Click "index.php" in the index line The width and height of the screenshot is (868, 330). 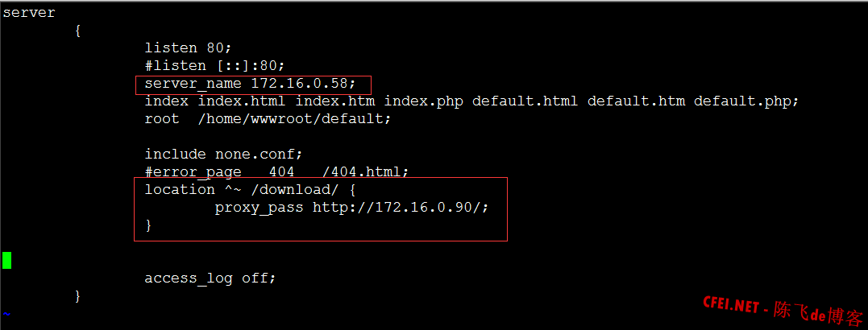point(423,101)
